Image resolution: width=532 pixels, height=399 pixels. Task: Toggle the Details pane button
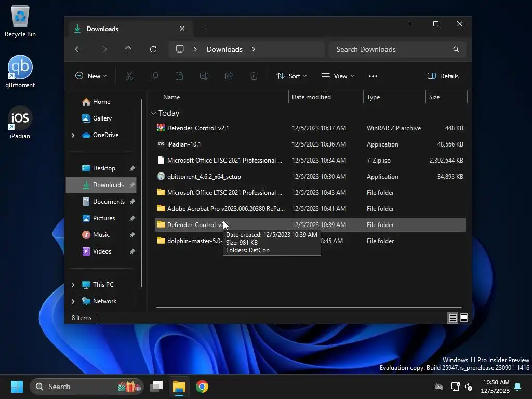coord(443,76)
